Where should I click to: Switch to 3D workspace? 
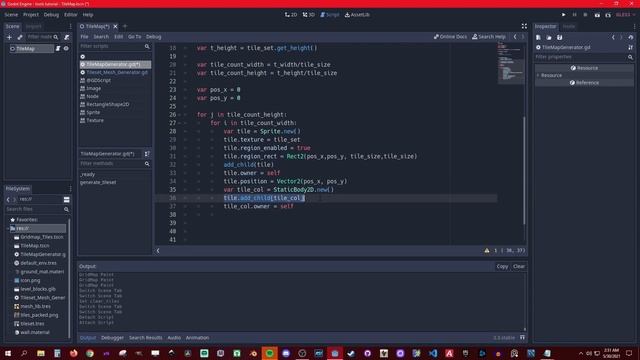click(309, 15)
